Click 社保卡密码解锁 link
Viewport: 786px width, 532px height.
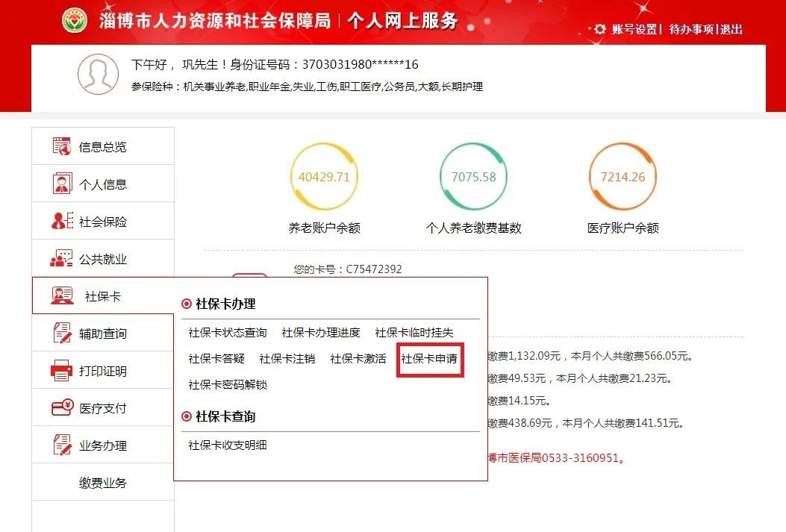point(228,385)
